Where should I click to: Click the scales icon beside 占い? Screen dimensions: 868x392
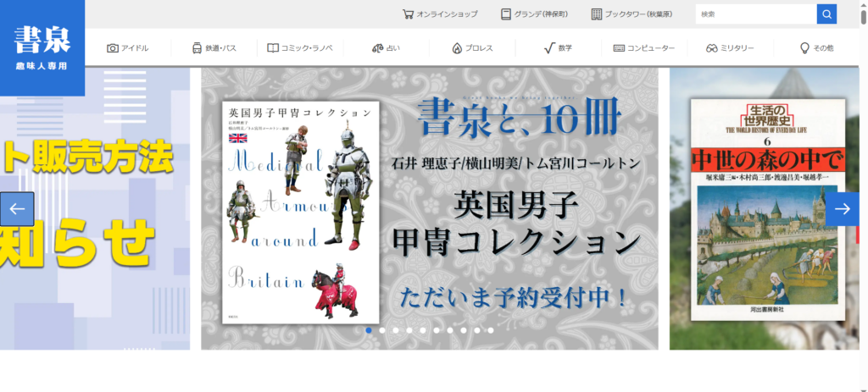pyautogui.click(x=377, y=48)
